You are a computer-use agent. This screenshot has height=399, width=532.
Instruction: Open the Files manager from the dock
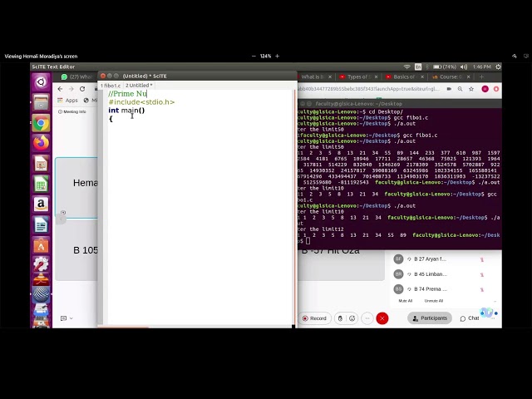(x=41, y=103)
